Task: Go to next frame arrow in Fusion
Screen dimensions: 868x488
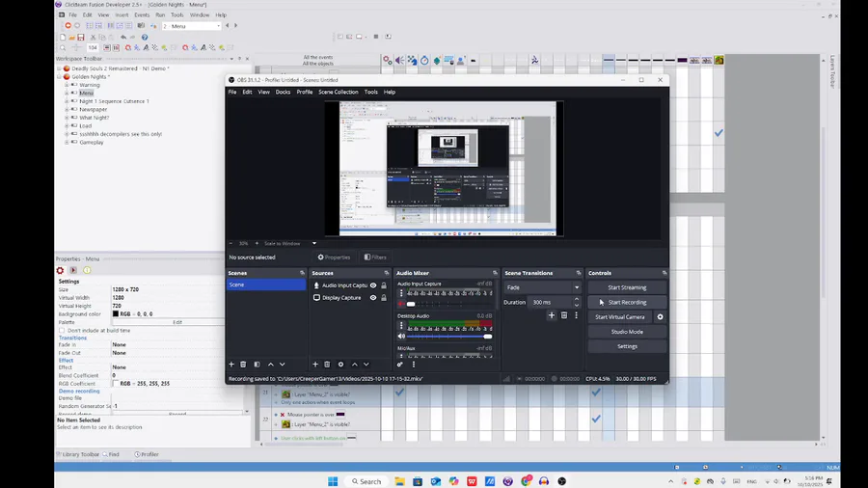Action: [236, 25]
